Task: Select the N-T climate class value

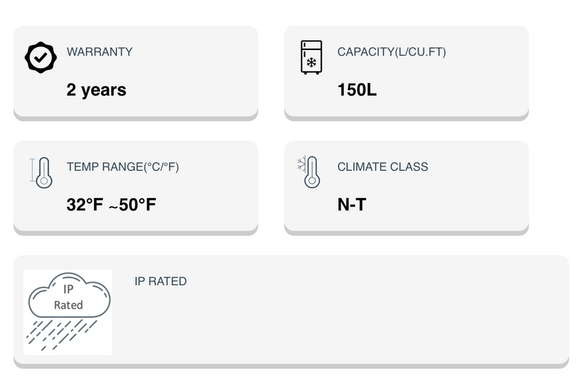Action: (x=351, y=204)
